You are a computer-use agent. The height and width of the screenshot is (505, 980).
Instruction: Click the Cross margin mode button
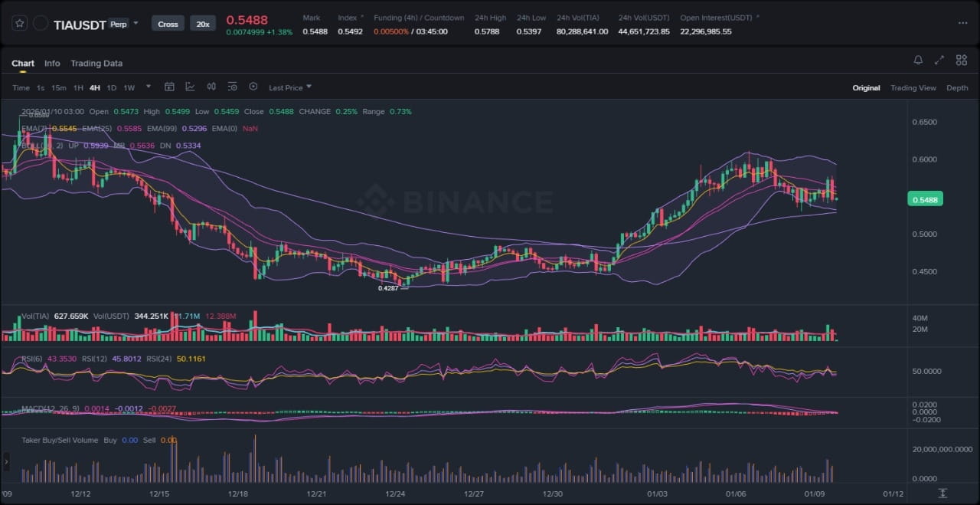tap(168, 24)
